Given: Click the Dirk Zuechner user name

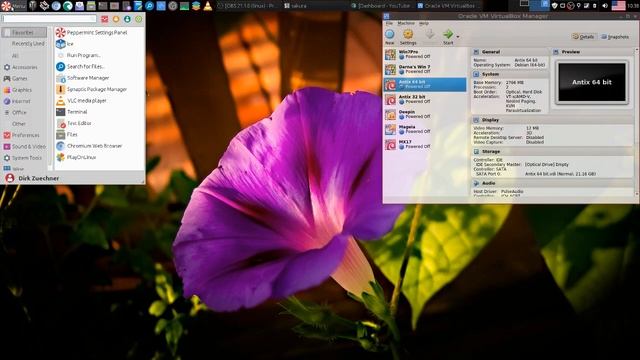Looking at the screenshot, I should click(x=38, y=178).
